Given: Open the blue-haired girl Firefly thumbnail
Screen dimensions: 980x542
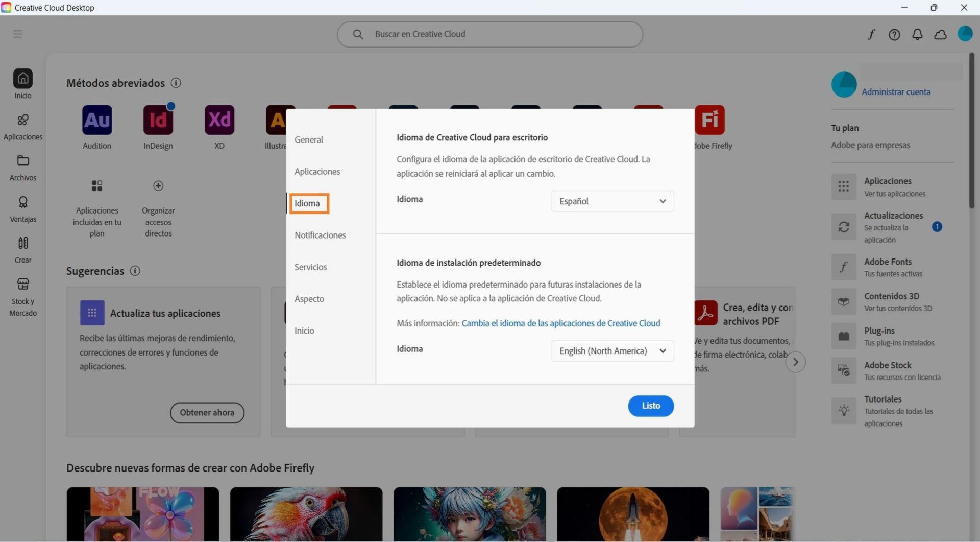Looking at the screenshot, I should pyautogui.click(x=470, y=514).
